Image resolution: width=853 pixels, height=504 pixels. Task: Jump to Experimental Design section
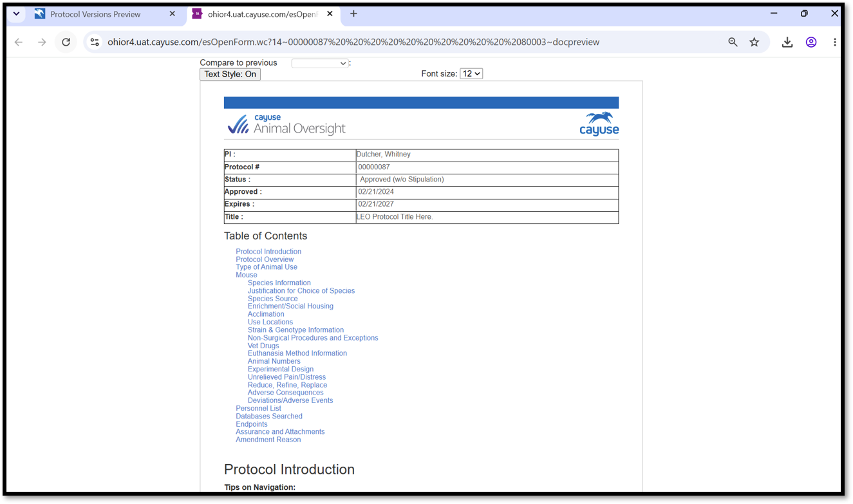pyautogui.click(x=281, y=369)
